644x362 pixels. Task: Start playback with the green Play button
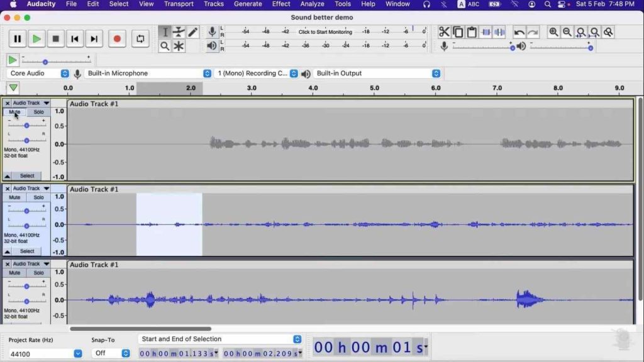[36, 39]
